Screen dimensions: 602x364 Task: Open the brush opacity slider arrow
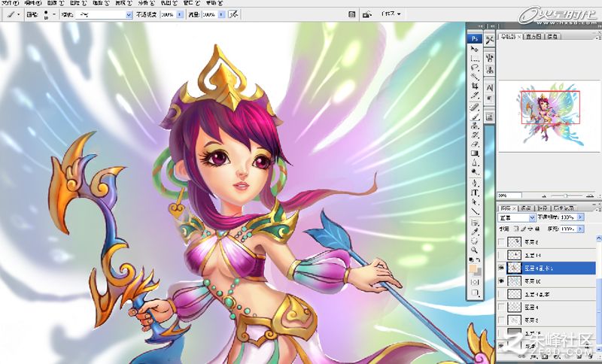coord(180,14)
